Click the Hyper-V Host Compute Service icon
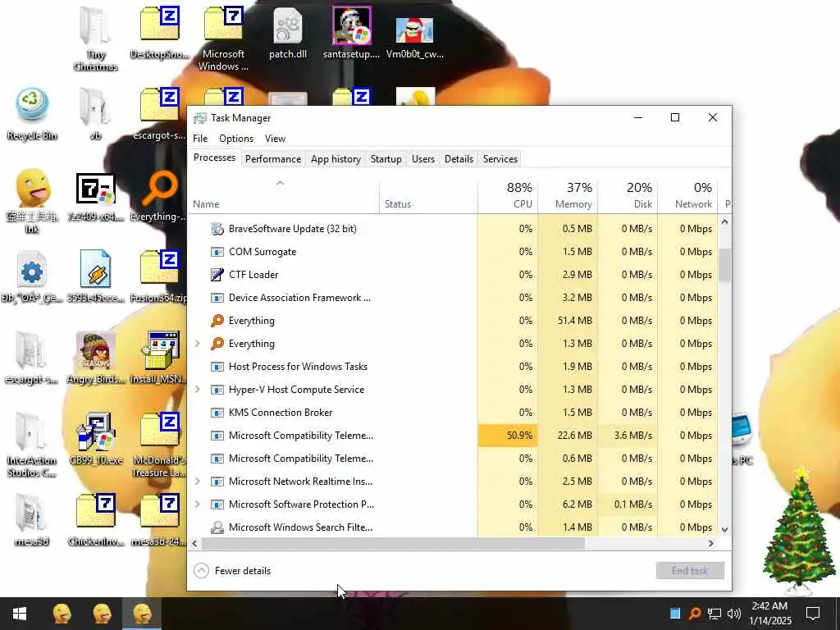 217,390
